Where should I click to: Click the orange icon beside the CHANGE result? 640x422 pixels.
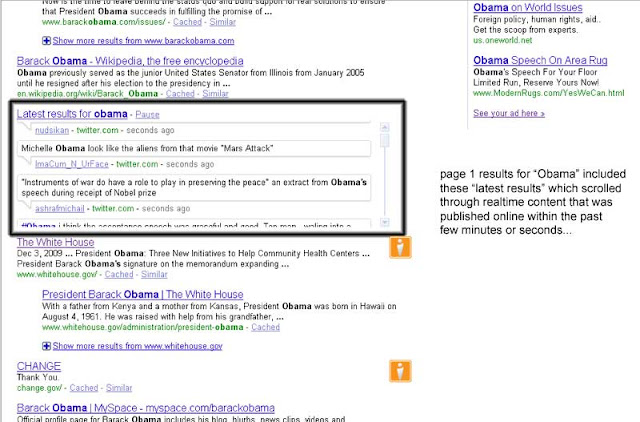[400, 371]
